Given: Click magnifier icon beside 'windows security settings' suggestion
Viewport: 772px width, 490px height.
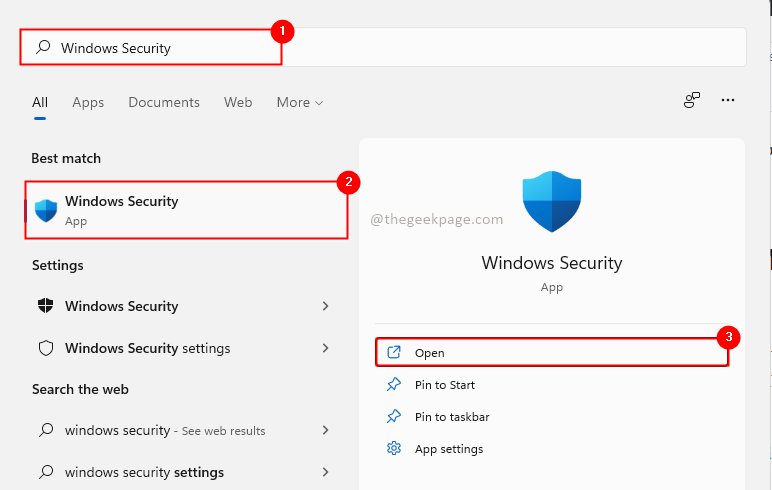Looking at the screenshot, I should pos(46,472).
